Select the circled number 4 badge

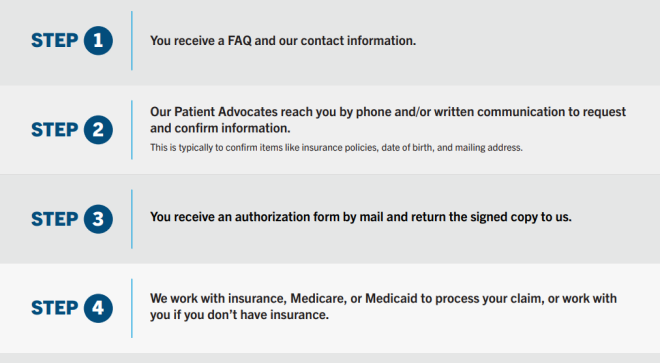[98, 308]
